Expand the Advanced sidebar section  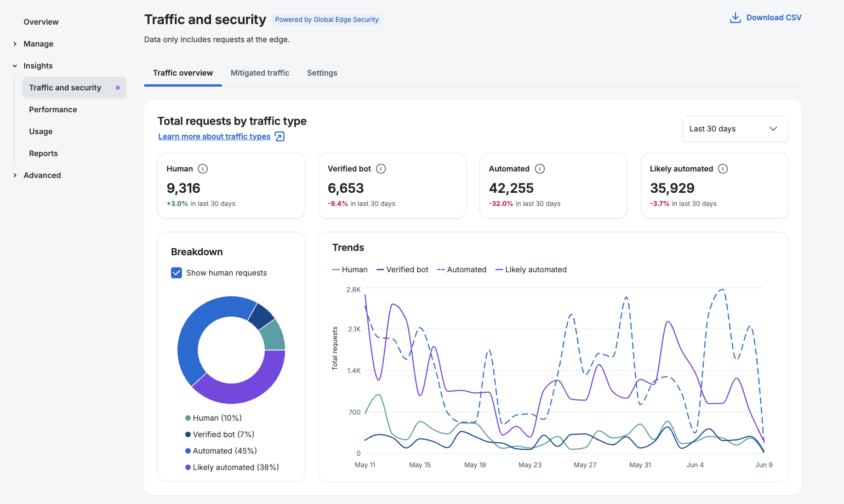pyautogui.click(x=41, y=175)
